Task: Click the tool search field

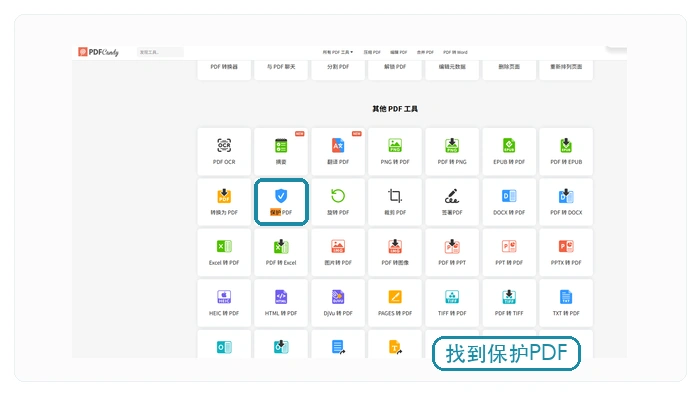Action: pyautogui.click(x=160, y=52)
